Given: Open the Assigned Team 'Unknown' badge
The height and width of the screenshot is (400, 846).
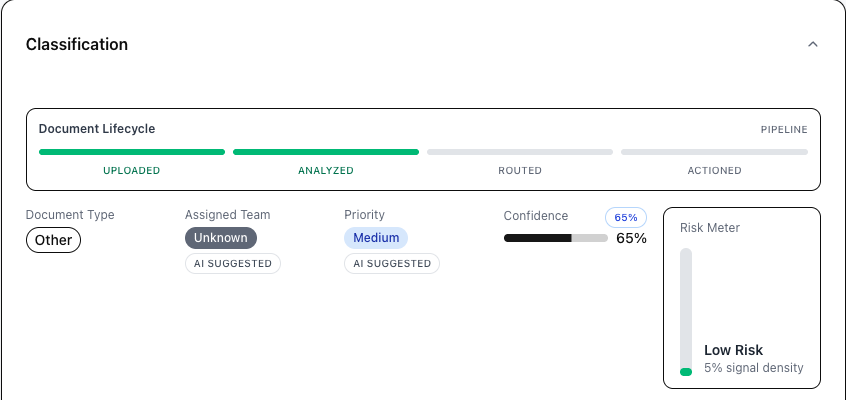Looking at the screenshot, I should tap(221, 238).
